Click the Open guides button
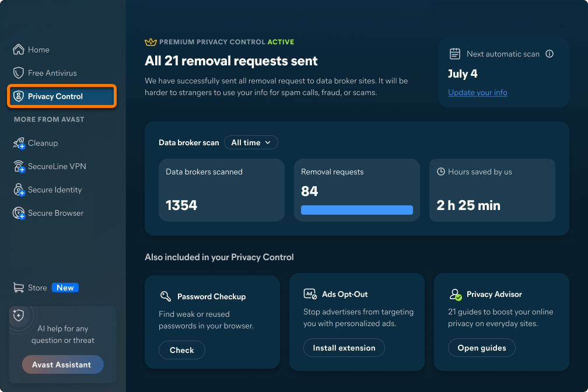The image size is (588, 392). (x=481, y=348)
